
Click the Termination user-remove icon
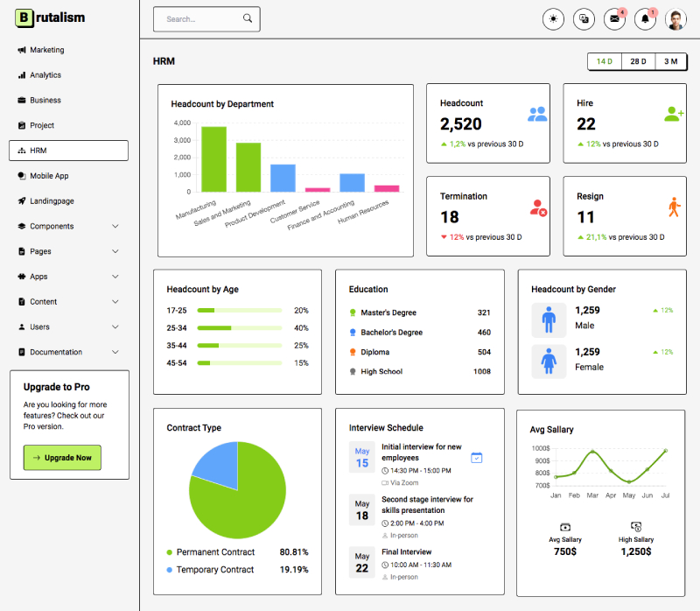[538, 207]
